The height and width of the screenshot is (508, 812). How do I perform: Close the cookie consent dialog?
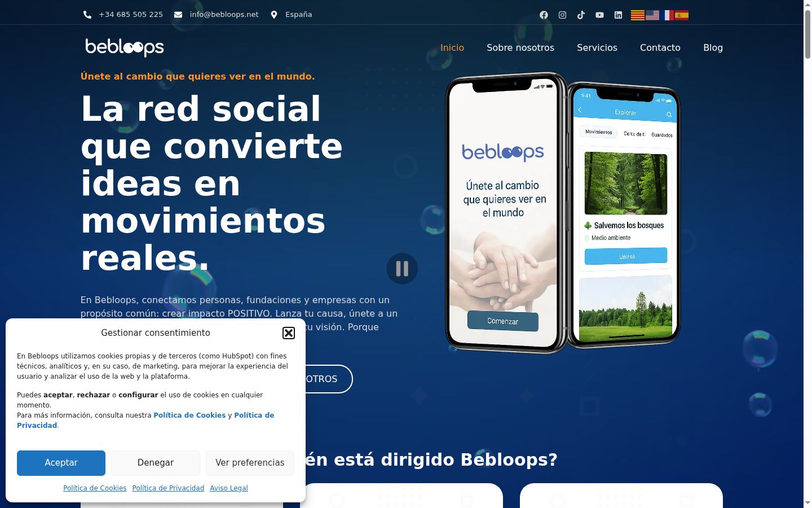(289, 333)
